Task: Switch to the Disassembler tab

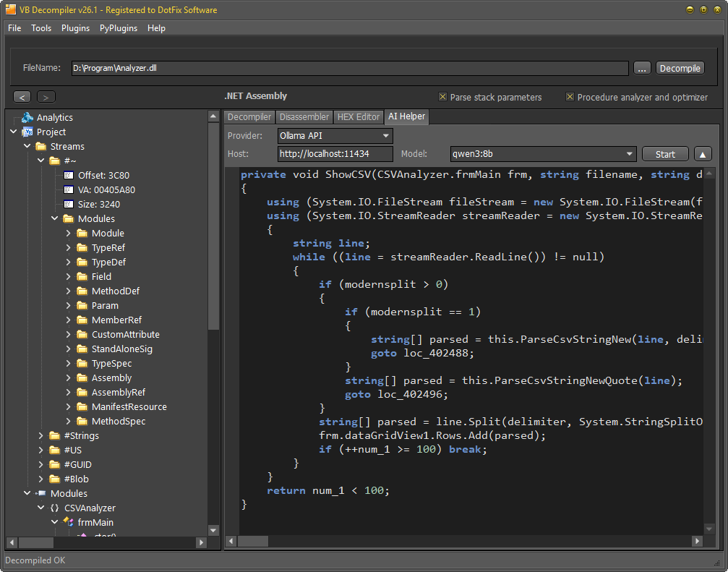Action: [x=304, y=117]
